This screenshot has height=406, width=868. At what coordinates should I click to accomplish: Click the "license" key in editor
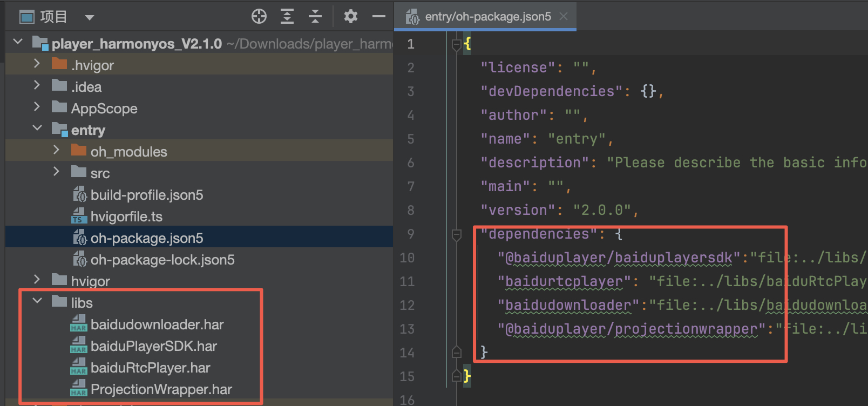click(518, 67)
